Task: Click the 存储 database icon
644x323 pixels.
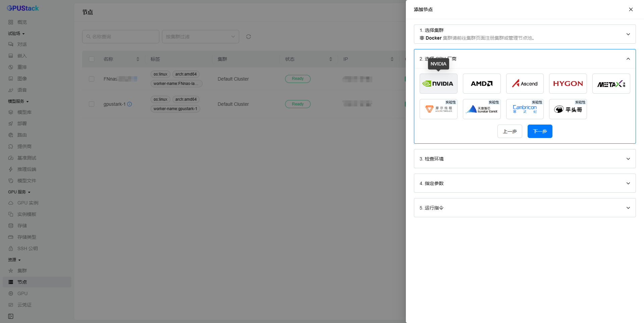Action: [11, 226]
